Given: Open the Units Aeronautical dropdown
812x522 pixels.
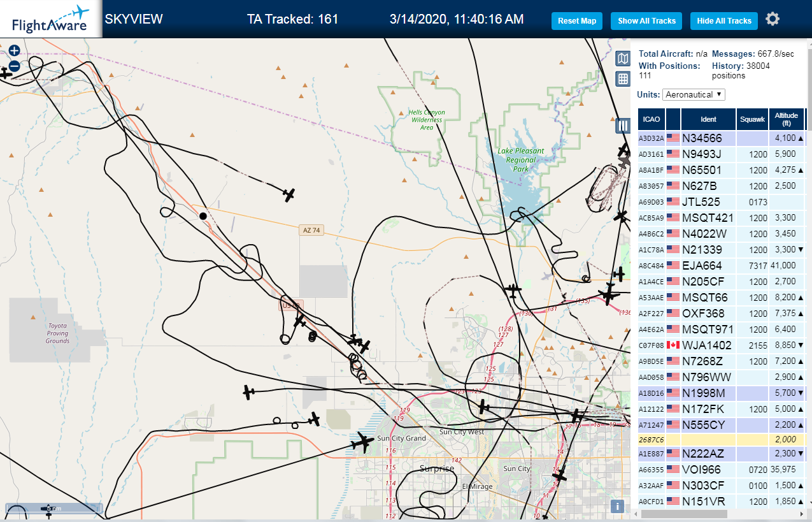Looking at the screenshot, I should 694,94.
